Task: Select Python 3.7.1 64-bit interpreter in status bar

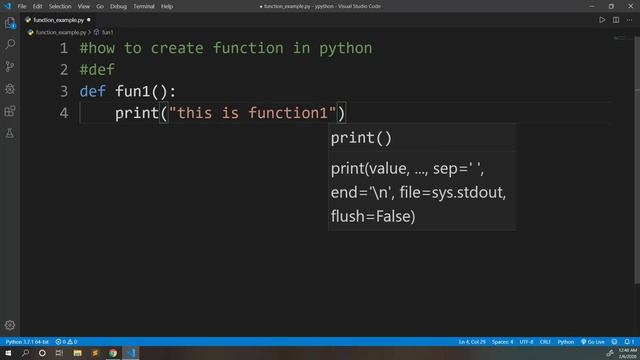Action: click(x=27, y=342)
